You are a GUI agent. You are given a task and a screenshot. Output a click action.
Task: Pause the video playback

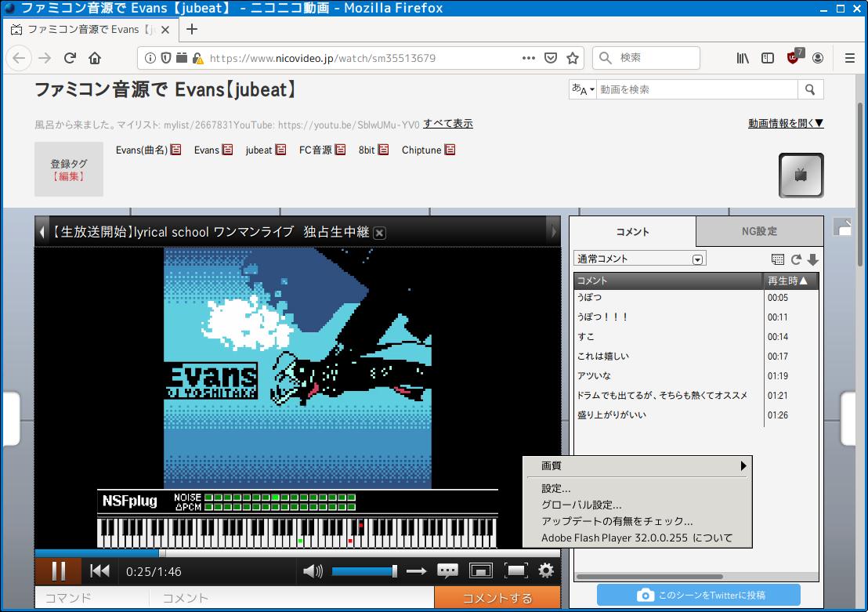[x=58, y=571]
